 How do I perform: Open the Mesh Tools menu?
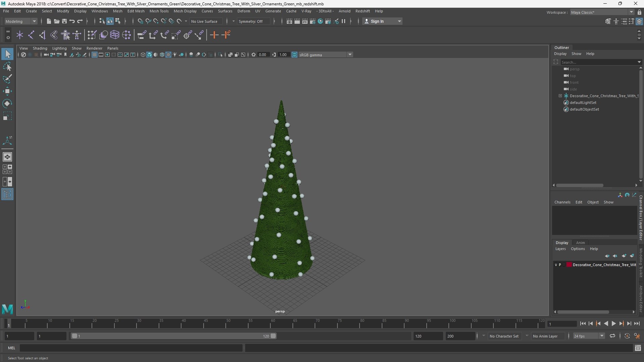click(x=159, y=11)
